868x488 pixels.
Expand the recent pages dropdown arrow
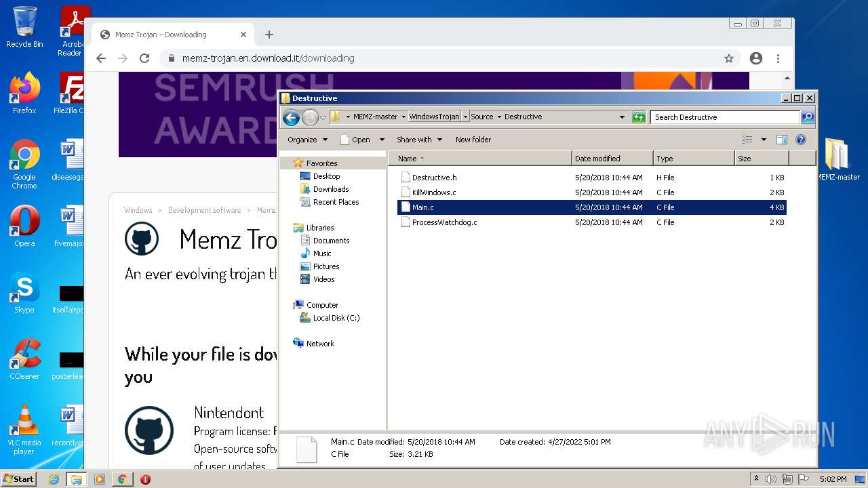click(323, 117)
